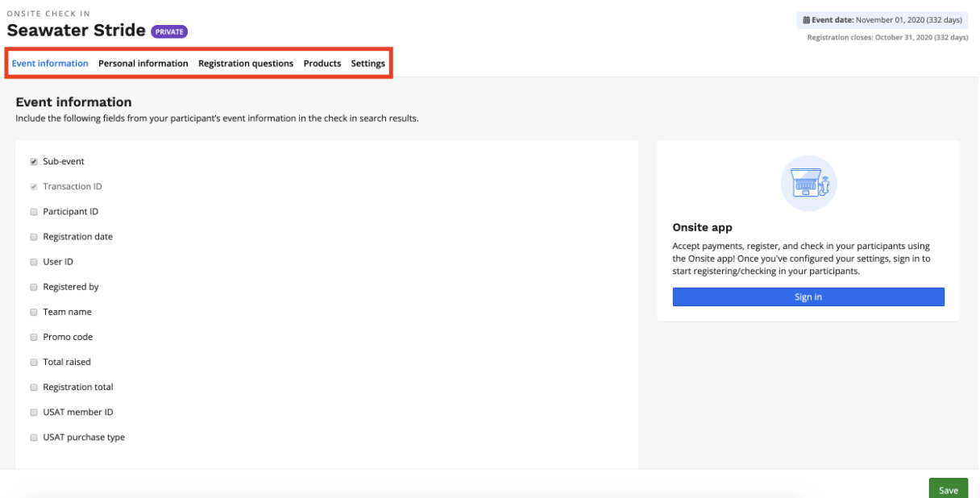Open the Registration questions tab
Image resolution: width=980 pixels, height=498 pixels.
click(x=246, y=64)
